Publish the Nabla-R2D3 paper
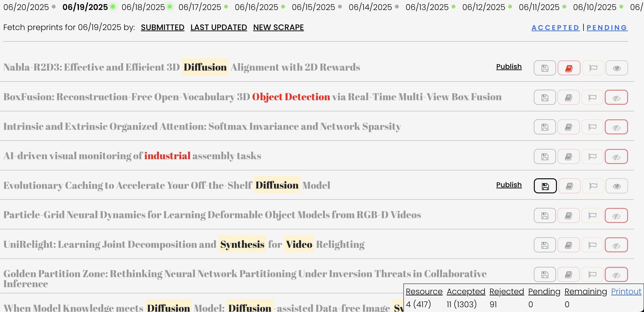Image resolution: width=644 pixels, height=312 pixels. click(509, 67)
